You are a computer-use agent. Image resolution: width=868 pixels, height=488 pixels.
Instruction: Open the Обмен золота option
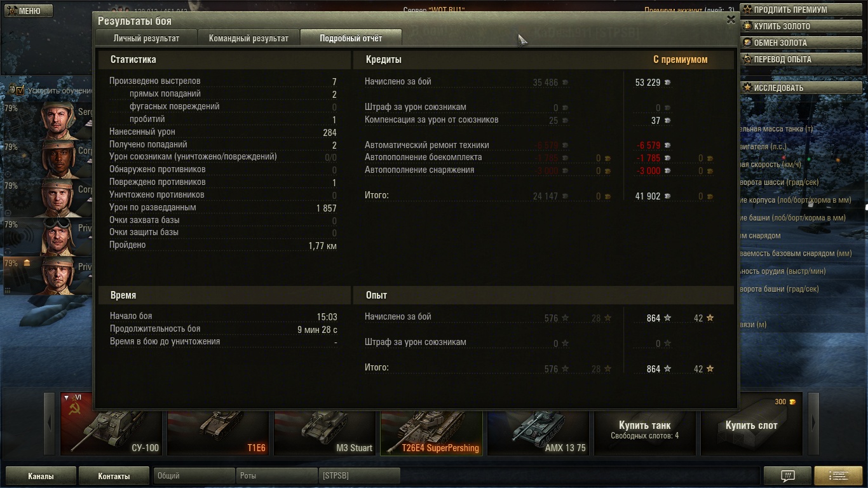803,43
